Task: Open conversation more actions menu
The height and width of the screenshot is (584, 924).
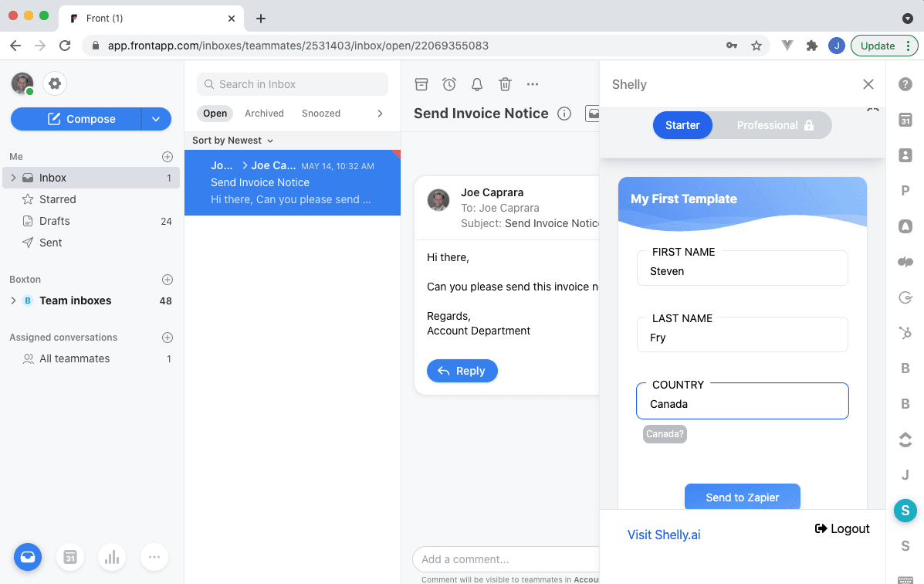Action: pyautogui.click(x=533, y=84)
